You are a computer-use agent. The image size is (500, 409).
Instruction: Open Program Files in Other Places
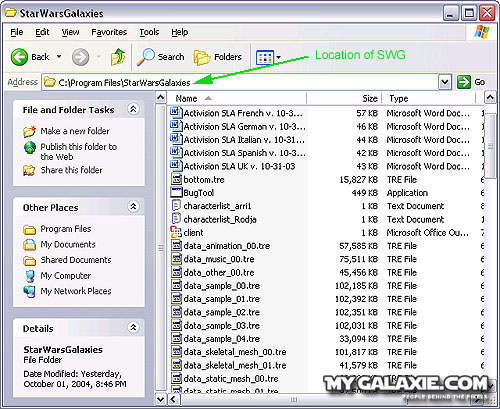pyautogui.click(x=66, y=229)
